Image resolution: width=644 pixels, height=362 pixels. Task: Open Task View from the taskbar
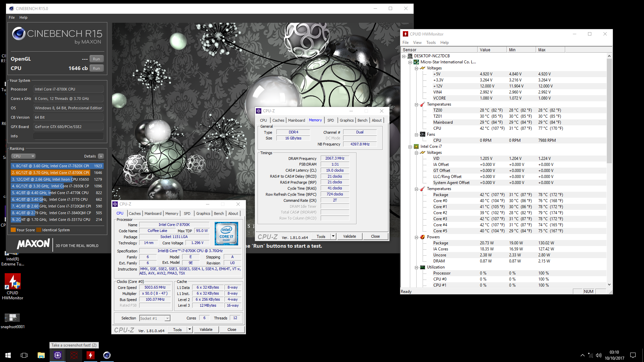click(x=24, y=355)
